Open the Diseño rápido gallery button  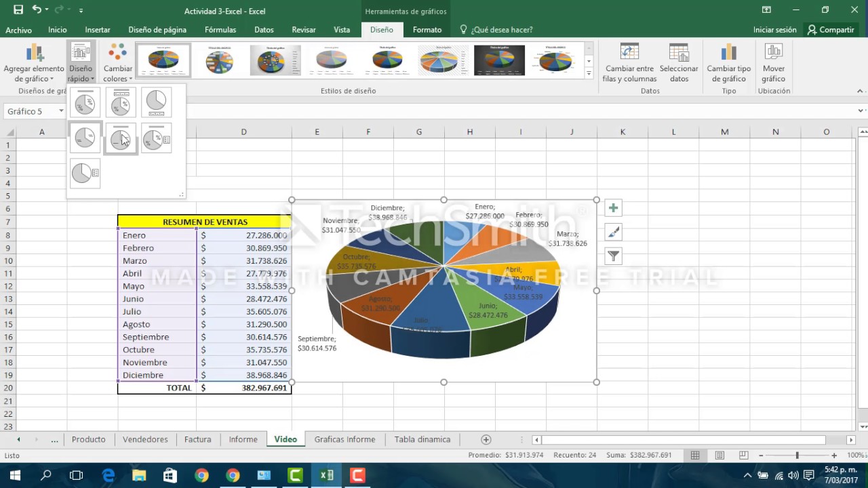81,63
